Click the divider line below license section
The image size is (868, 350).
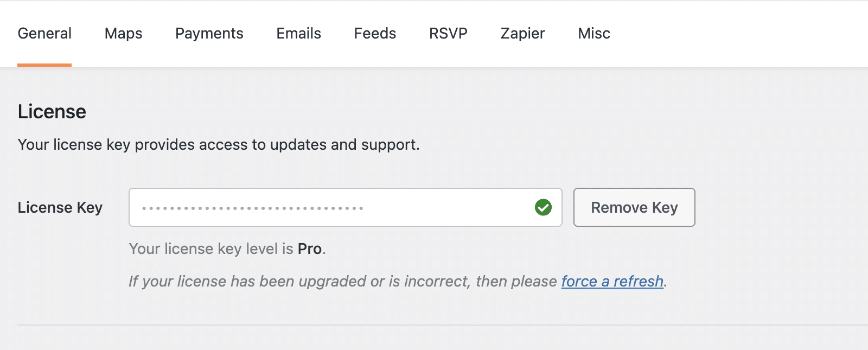coord(434,324)
